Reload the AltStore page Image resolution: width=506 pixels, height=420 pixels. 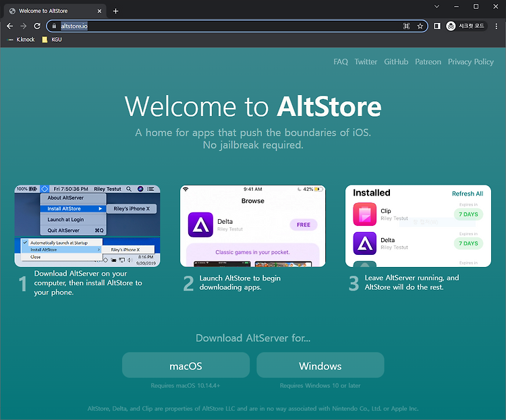[x=37, y=26]
